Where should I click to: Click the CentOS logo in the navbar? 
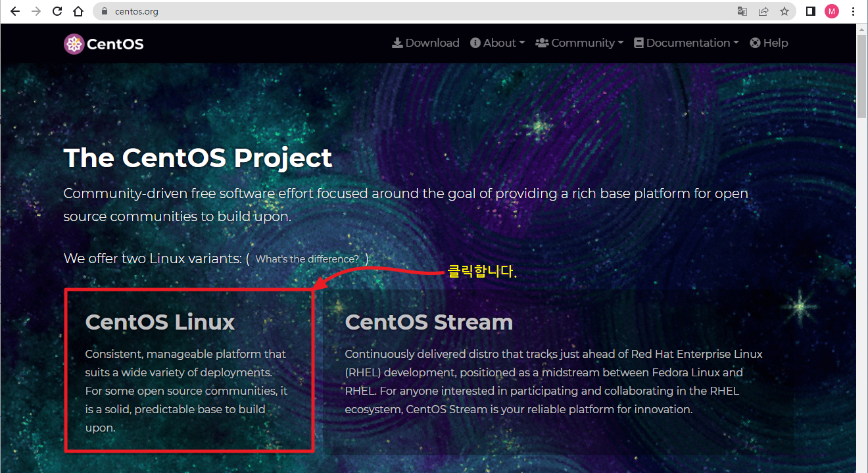[103, 43]
